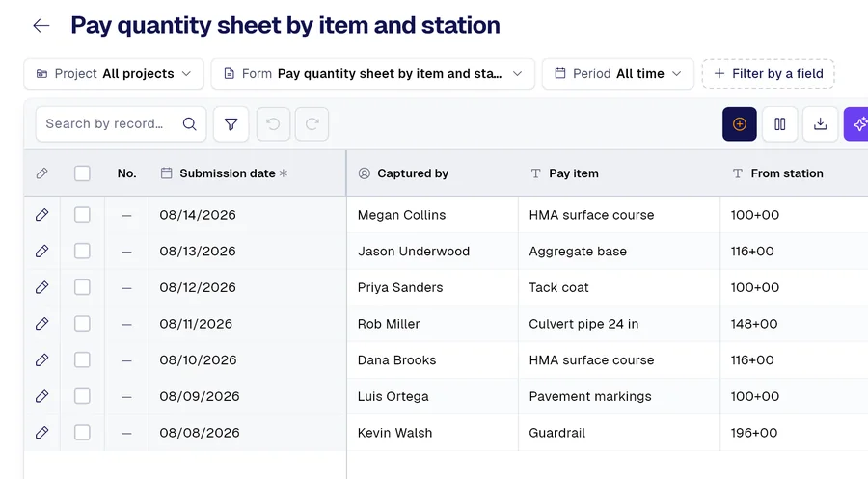Click the No. column header

(126, 173)
